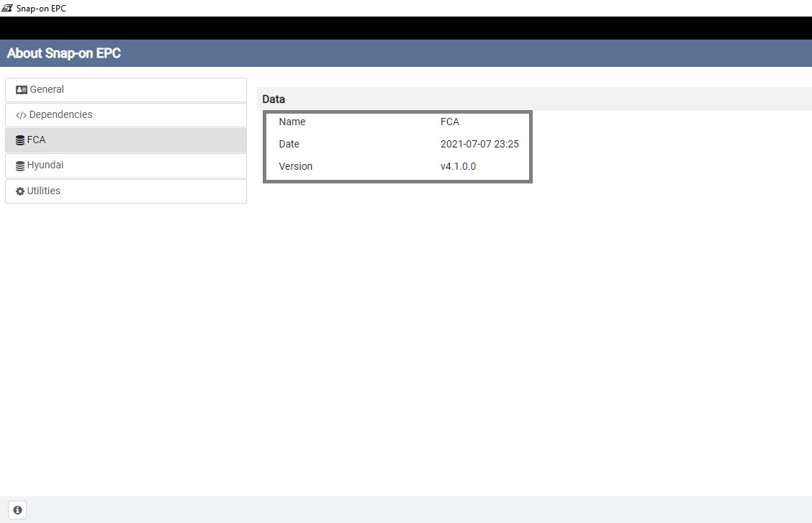Click the Name label in Data table
The width and height of the screenshot is (812, 523).
292,122
